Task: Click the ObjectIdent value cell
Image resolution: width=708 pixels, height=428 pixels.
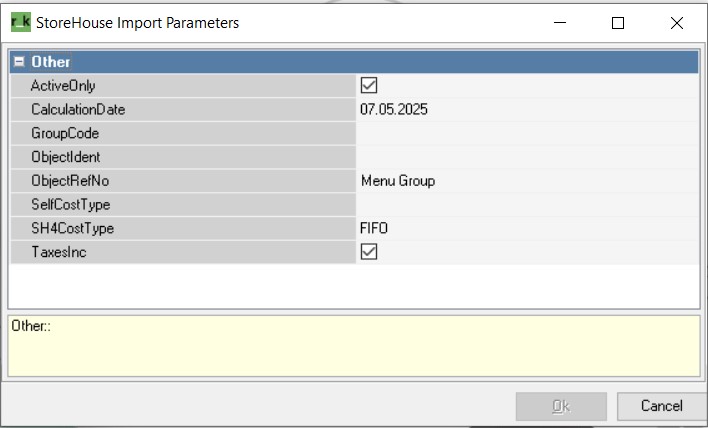Action: click(x=527, y=157)
